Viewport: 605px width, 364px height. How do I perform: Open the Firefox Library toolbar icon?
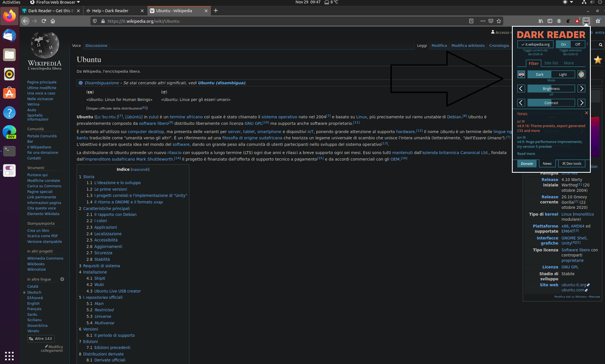tap(541, 21)
